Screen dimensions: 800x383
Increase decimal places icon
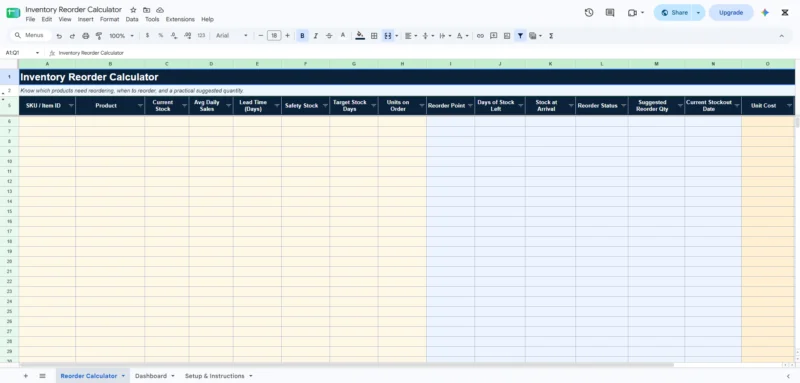click(187, 36)
